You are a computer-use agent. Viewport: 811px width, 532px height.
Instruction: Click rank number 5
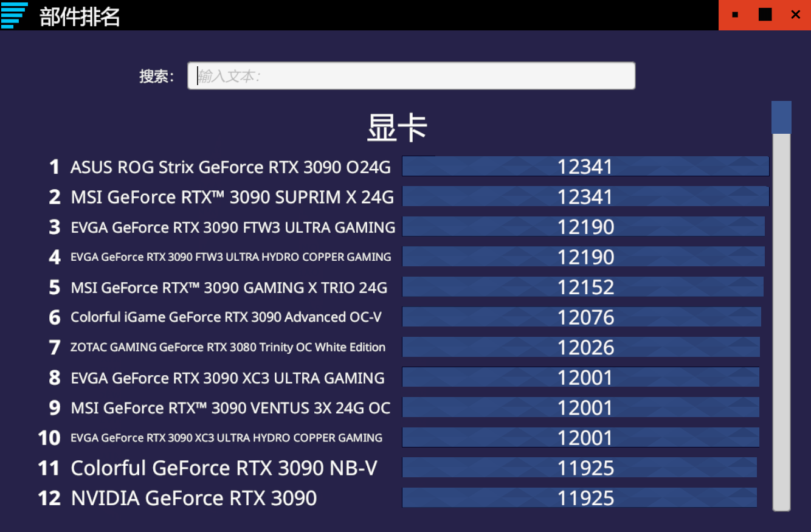[55, 288]
